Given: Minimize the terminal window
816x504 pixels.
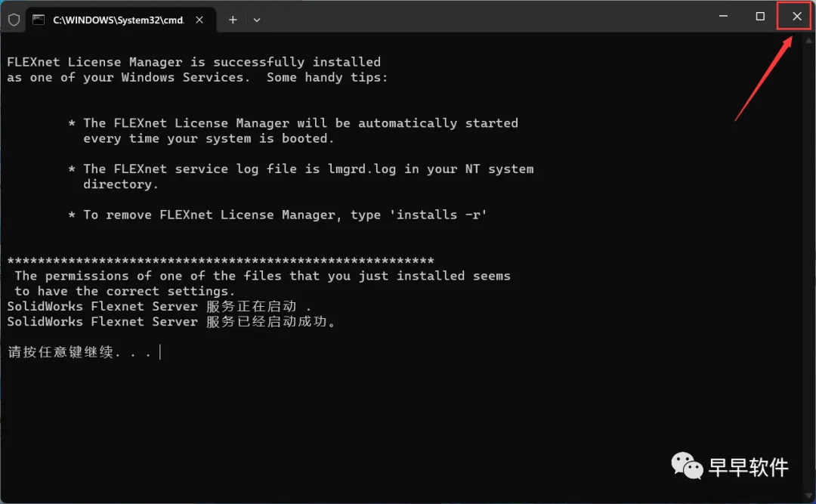Looking at the screenshot, I should point(724,16).
